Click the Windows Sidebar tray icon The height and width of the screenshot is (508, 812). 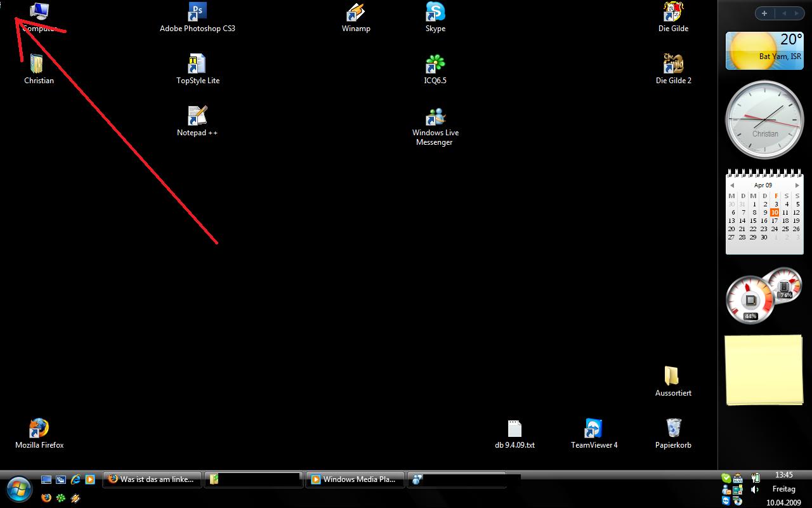pos(738,490)
